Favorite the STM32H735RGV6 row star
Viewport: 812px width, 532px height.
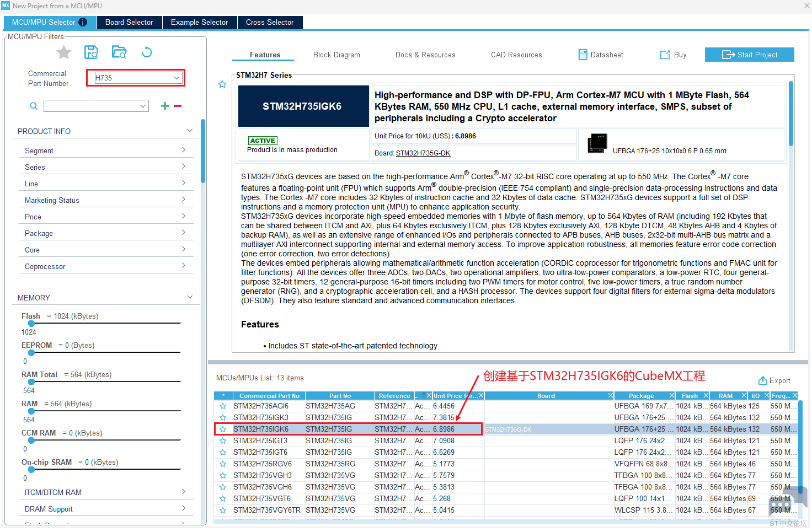point(223,464)
